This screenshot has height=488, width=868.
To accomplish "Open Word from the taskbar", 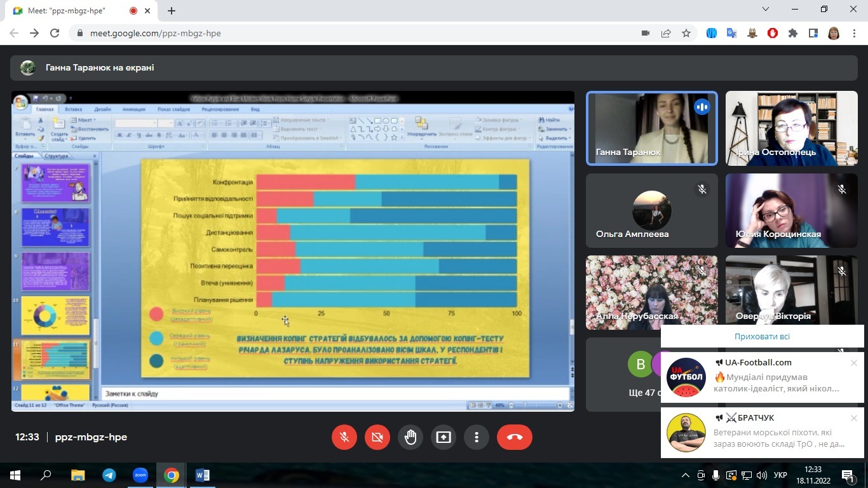I will 203,475.
